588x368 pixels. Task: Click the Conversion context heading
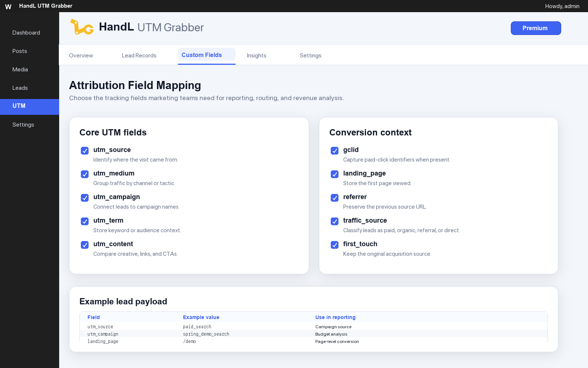[x=370, y=132]
